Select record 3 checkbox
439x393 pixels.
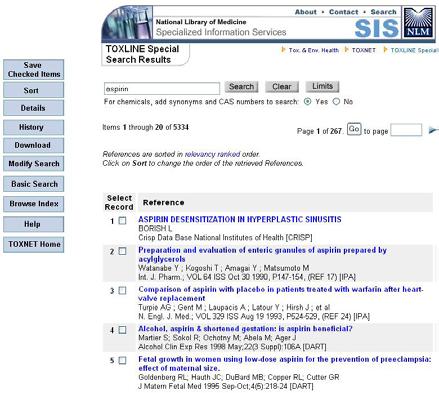click(x=123, y=290)
